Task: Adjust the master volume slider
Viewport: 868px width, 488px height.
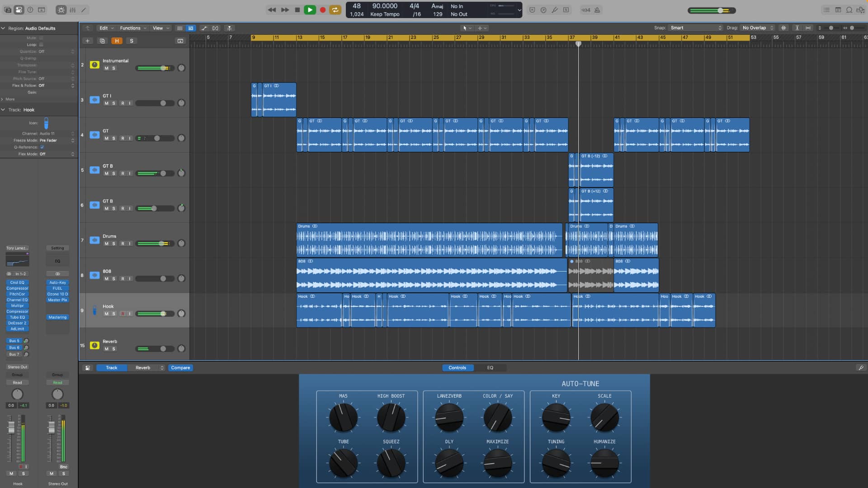Action: click(720, 10)
